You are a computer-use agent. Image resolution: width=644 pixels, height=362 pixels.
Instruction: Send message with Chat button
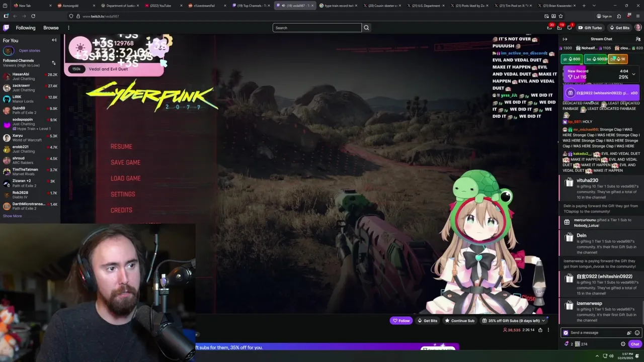[635, 344]
